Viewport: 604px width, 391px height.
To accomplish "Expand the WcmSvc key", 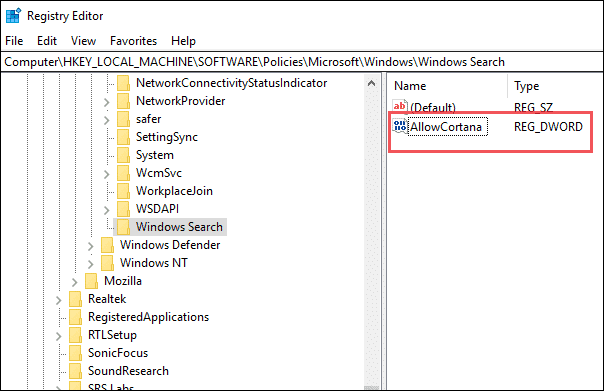I will (107, 174).
